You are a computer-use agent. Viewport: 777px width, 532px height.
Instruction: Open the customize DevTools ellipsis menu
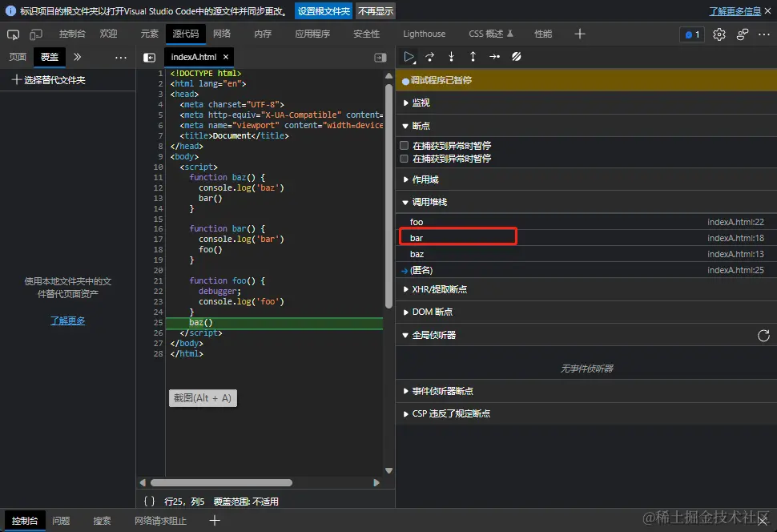764,34
